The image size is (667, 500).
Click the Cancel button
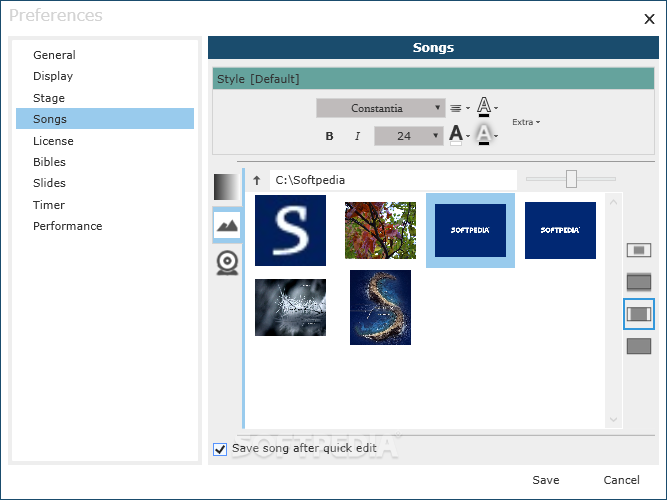[x=621, y=480]
